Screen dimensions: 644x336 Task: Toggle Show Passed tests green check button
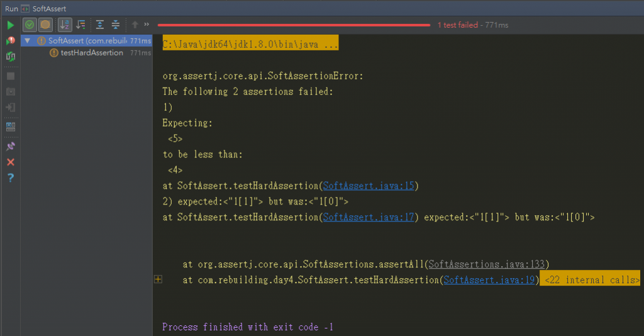pyautogui.click(x=30, y=25)
